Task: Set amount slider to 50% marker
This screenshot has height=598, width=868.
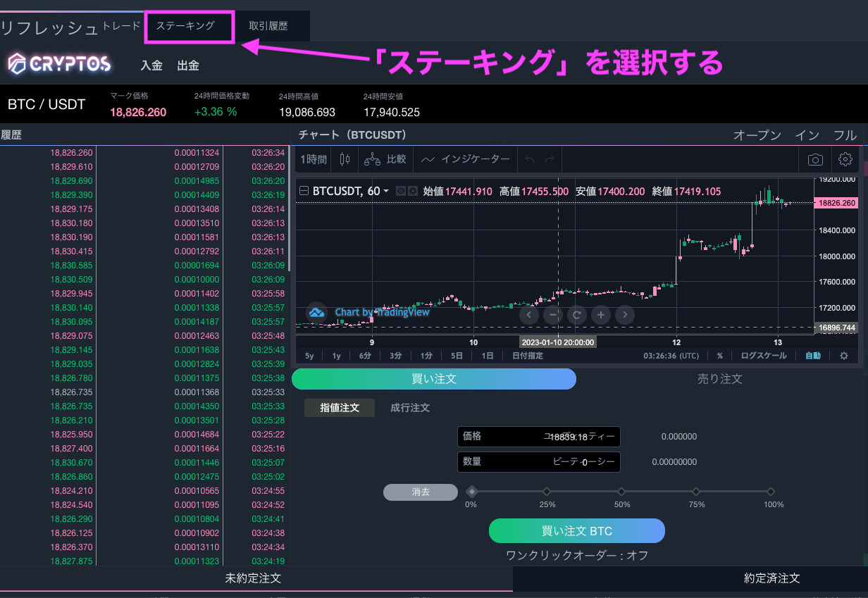Action: 621,492
